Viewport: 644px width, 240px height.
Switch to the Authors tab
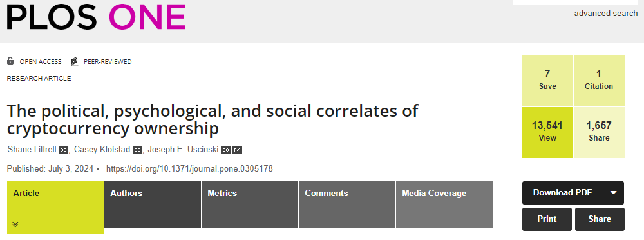tap(153, 205)
